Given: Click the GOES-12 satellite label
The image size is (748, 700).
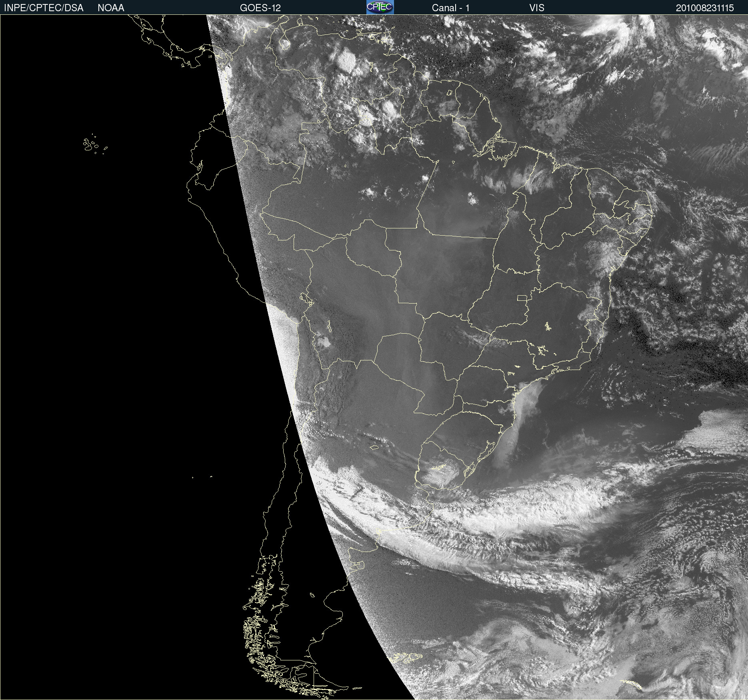Looking at the screenshot, I should [x=260, y=8].
